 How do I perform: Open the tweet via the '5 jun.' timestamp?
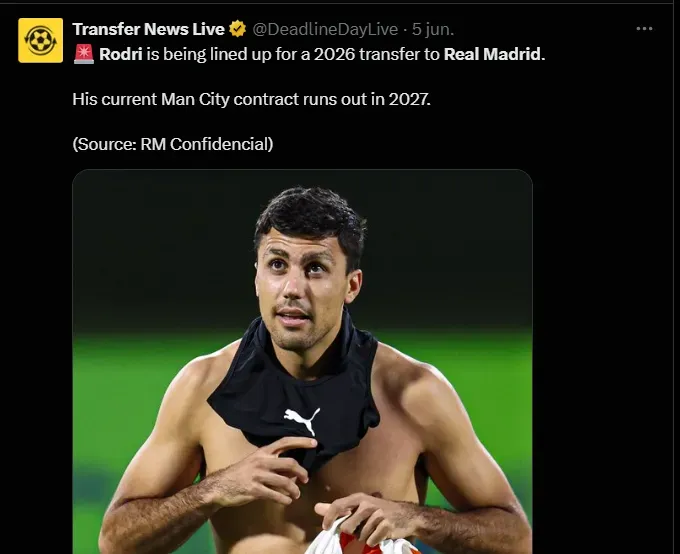coord(433,29)
